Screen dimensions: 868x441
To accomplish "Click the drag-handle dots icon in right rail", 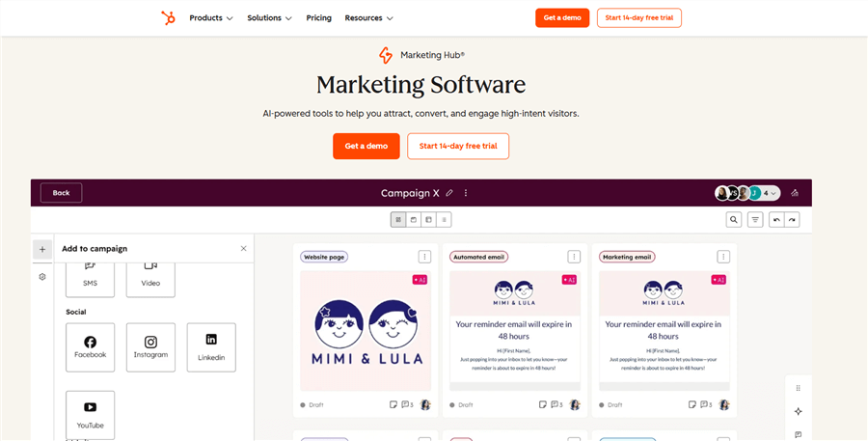I will pyautogui.click(x=798, y=388).
